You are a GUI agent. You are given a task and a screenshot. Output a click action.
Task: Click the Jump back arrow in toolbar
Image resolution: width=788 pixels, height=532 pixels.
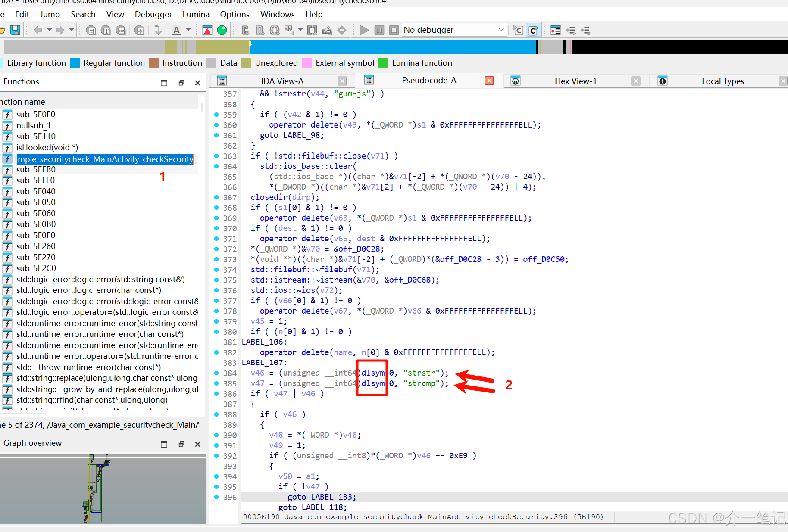38,30
